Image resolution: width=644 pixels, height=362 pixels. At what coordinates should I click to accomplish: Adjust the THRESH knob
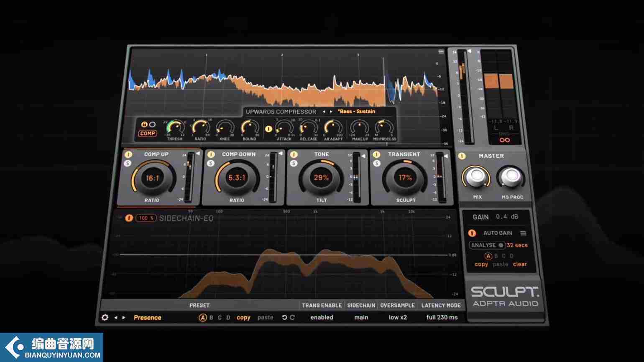click(x=175, y=127)
